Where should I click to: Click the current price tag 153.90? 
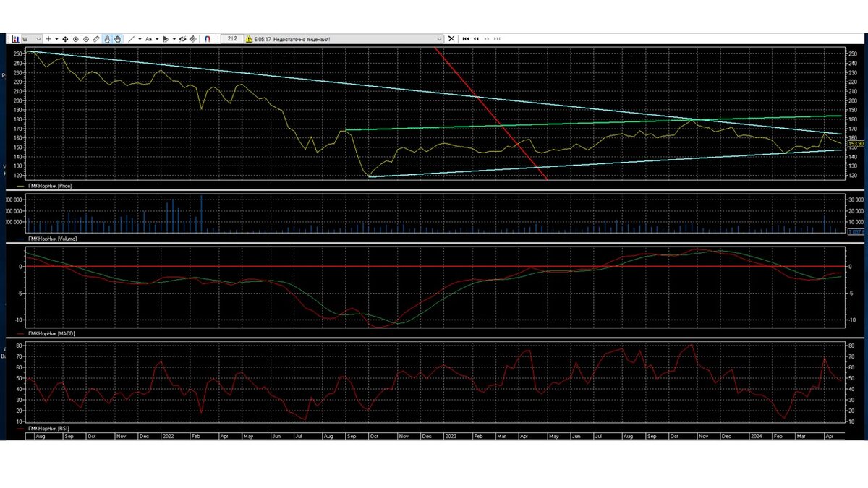(x=856, y=144)
